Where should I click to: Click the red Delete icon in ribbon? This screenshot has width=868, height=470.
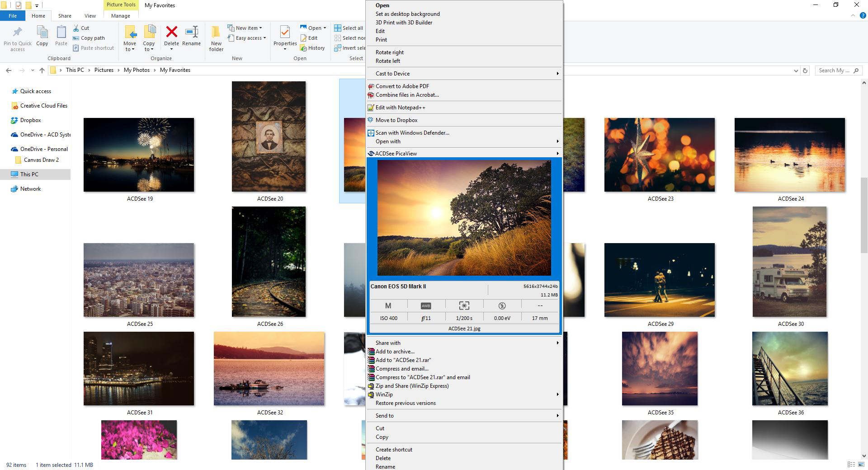(x=171, y=33)
